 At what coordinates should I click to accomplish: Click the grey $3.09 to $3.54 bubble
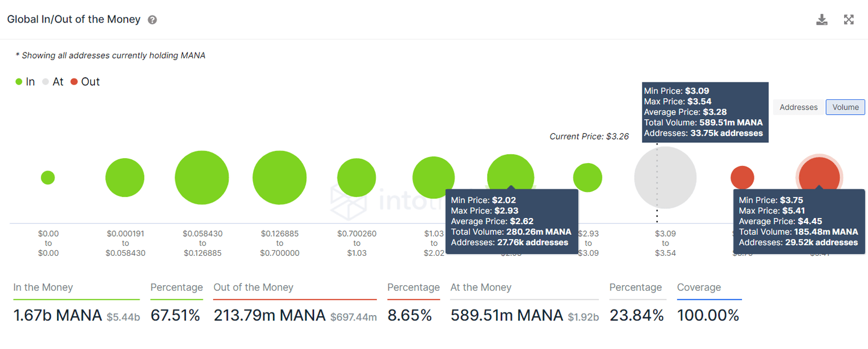coord(665,177)
